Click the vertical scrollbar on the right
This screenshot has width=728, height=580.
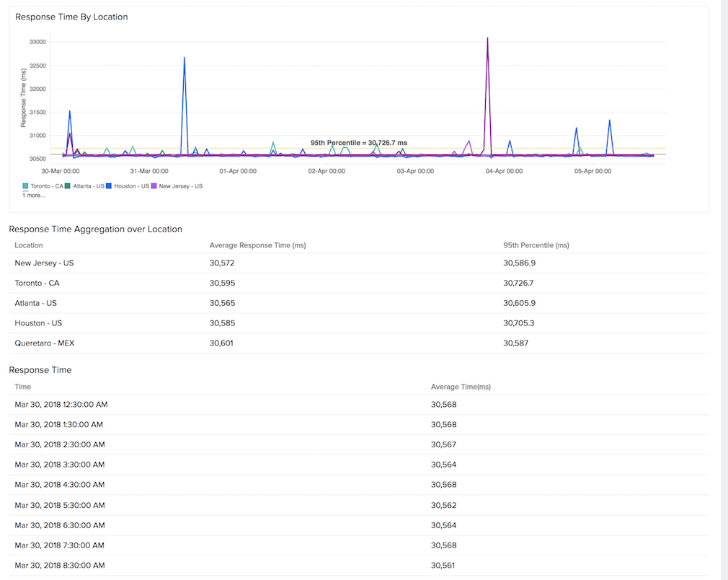pyautogui.click(x=724, y=289)
